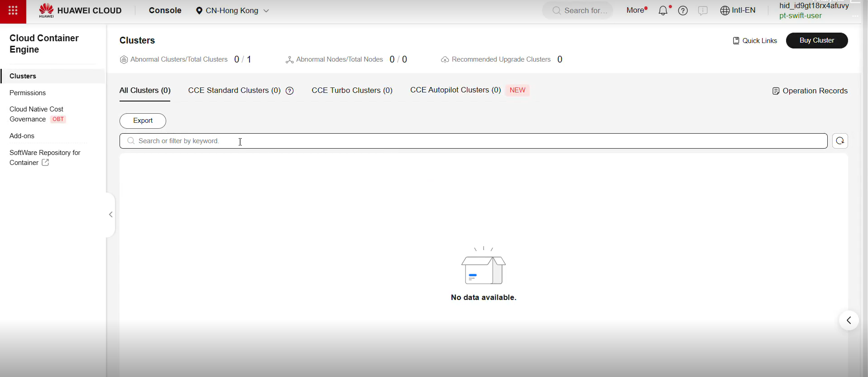
Task: Open the notifications bell icon
Action: [x=663, y=10]
